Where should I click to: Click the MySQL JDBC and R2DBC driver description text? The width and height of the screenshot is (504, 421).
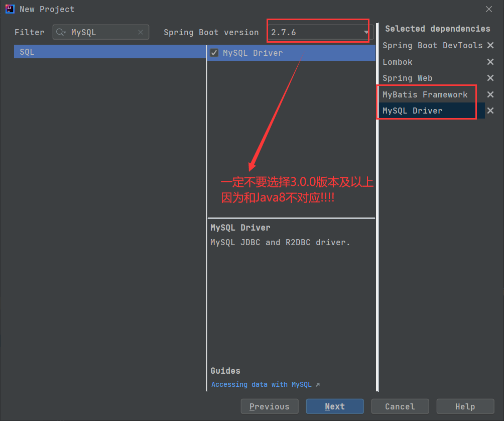pos(280,242)
